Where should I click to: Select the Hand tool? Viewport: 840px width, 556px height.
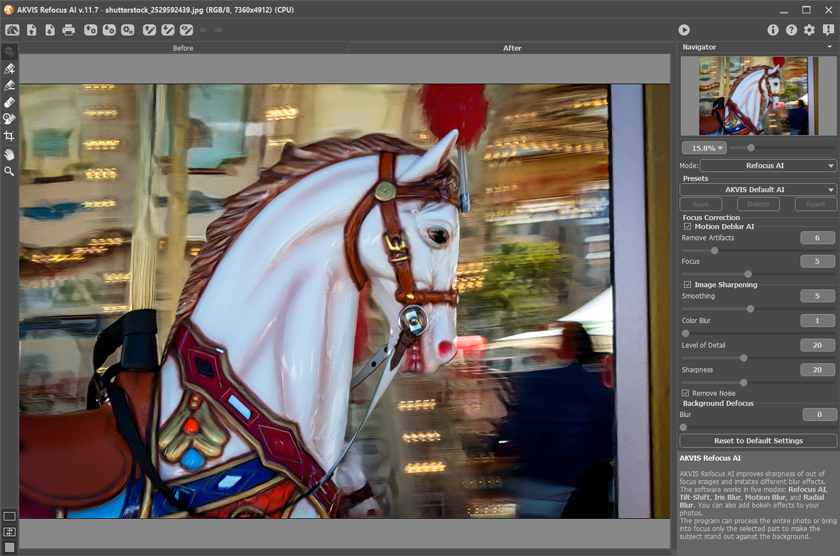click(9, 155)
